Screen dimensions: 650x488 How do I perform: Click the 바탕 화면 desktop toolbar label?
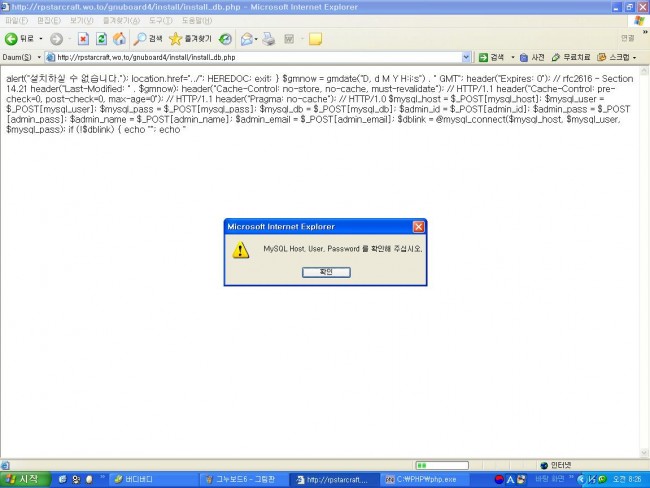(x=550, y=479)
